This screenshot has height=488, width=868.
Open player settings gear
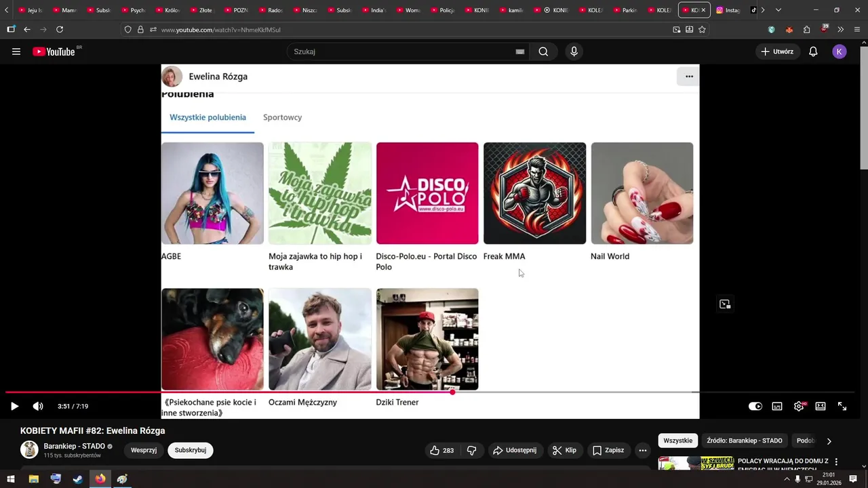coord(799,406)
